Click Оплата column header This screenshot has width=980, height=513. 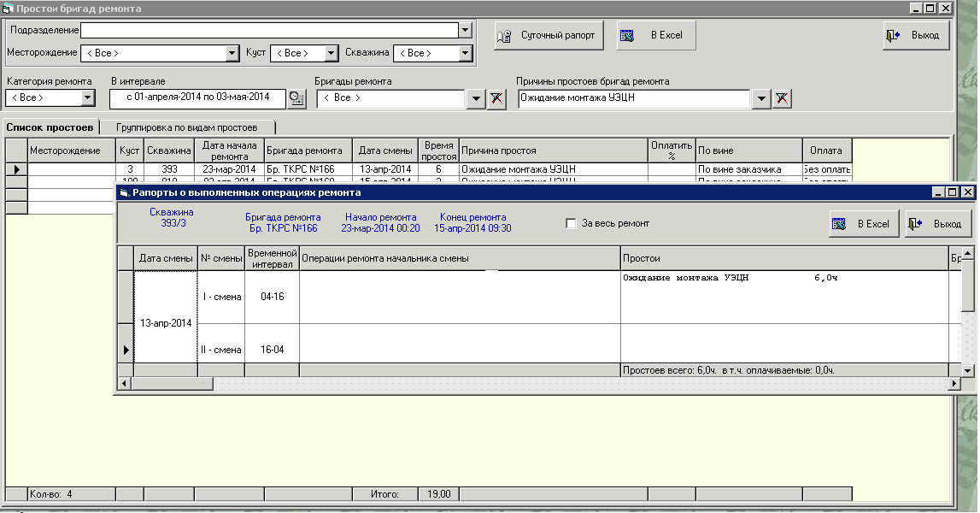tap(828, 150)
